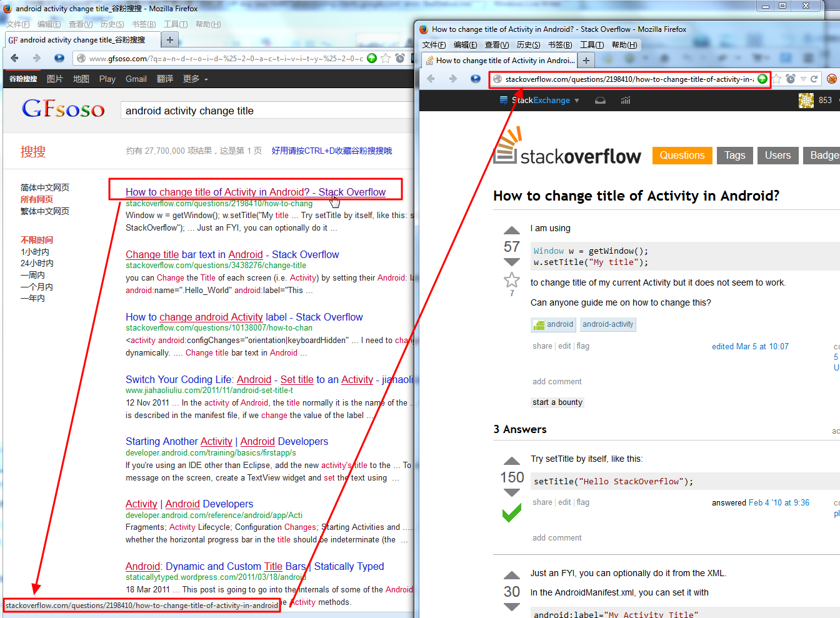Filter results to 简体中文网页

tap(45, 187)
